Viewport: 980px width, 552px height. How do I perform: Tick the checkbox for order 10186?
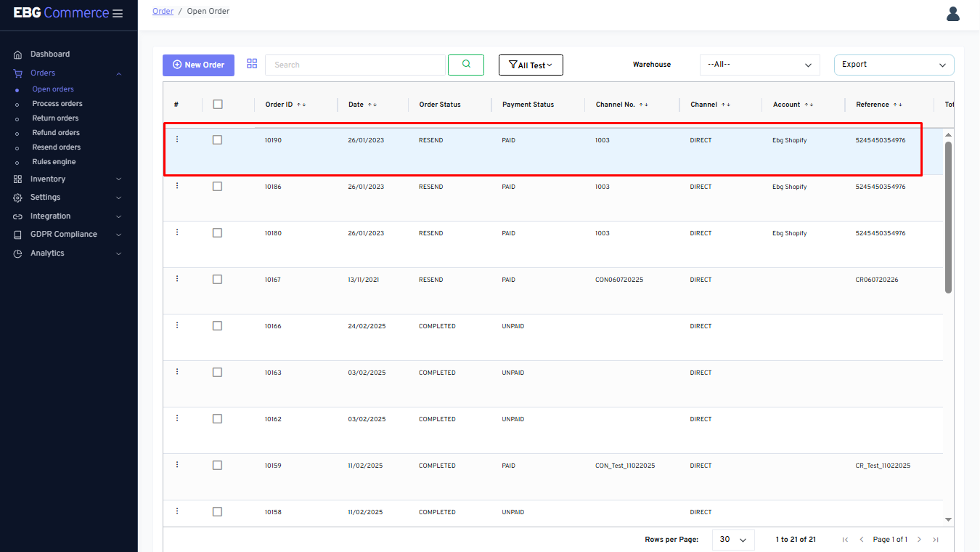pyautogui.click(x=217, y=187)
